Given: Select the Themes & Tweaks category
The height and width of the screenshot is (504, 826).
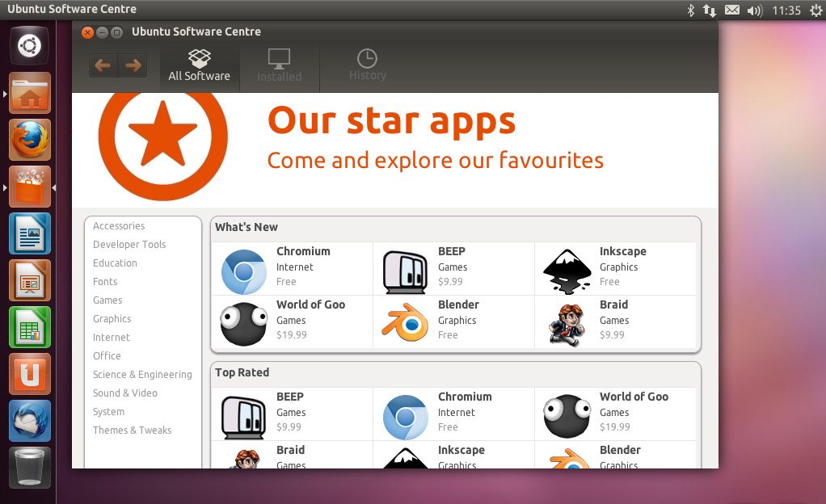Looking at the screenshot, I should click(133, 430).
